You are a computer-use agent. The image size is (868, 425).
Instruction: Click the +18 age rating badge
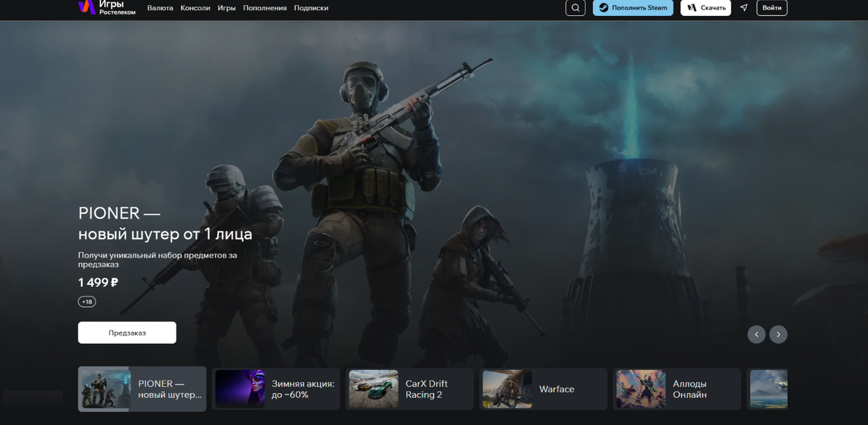click(x=87, y=301)
